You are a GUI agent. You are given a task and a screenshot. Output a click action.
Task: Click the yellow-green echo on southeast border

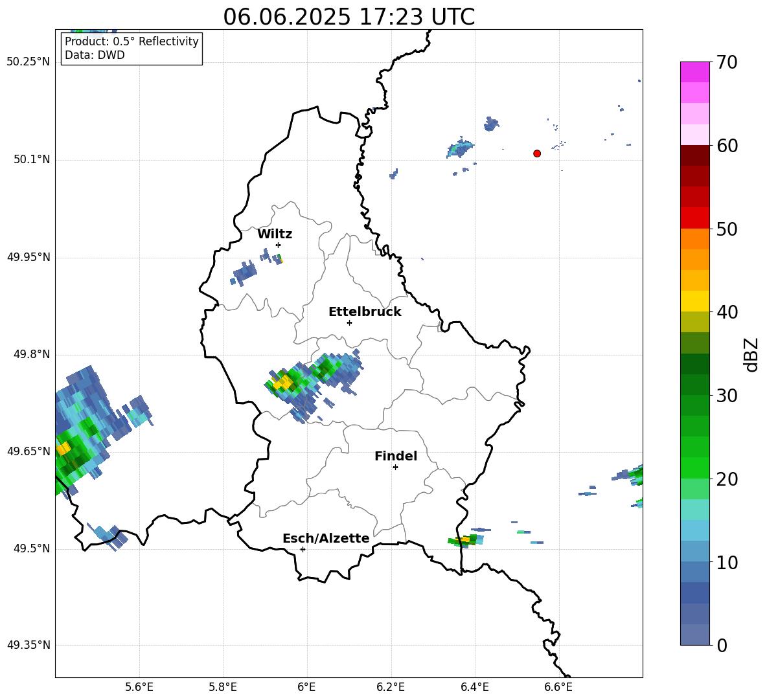(464, 541)
